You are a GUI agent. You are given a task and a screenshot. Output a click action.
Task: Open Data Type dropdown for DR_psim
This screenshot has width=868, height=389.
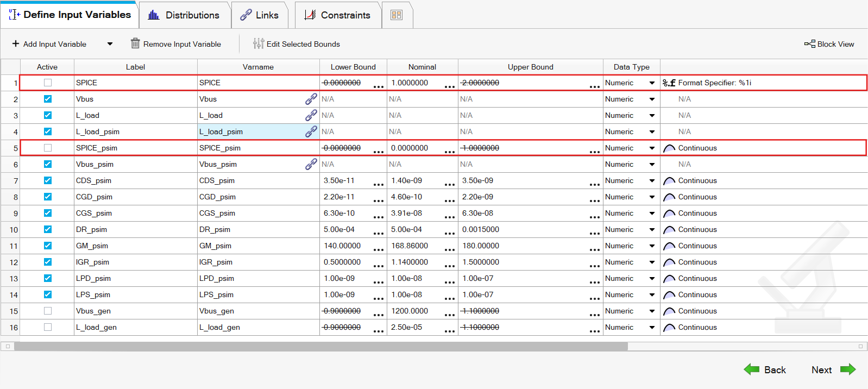pyautogui.click(x=652, y=230)
